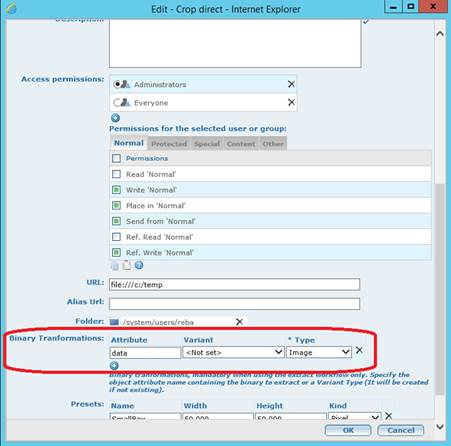
Task: Add a new binary transformation row
Action: [114, 366]
